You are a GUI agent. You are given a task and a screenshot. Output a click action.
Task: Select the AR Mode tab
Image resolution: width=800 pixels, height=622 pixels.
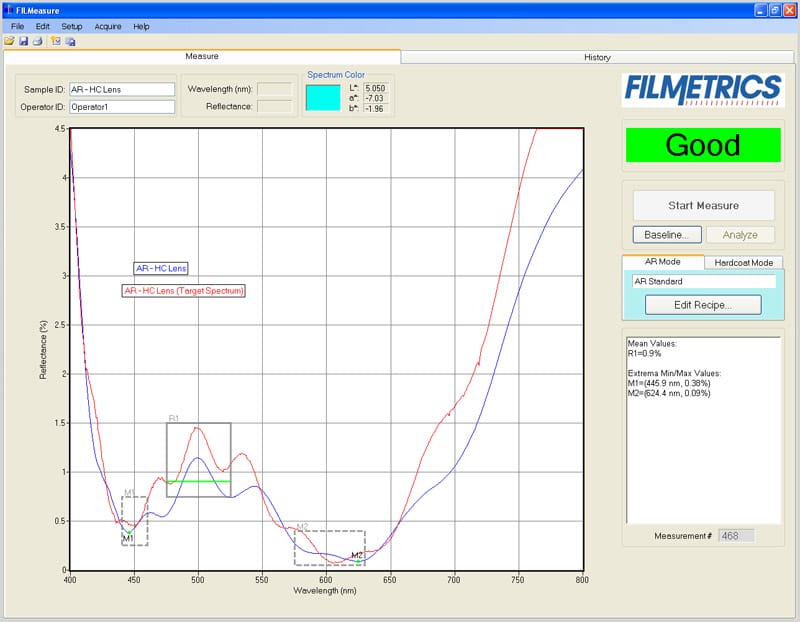(662, 261)
